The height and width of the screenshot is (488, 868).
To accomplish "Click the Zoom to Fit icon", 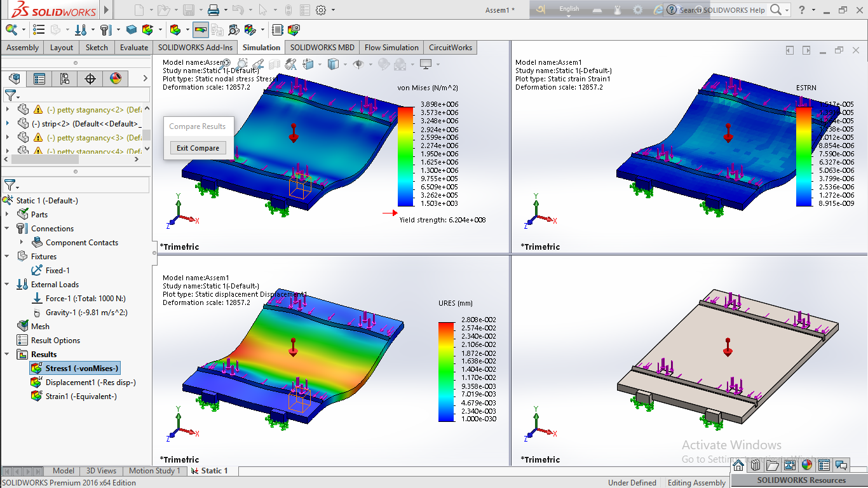I will tap(225, 64).
